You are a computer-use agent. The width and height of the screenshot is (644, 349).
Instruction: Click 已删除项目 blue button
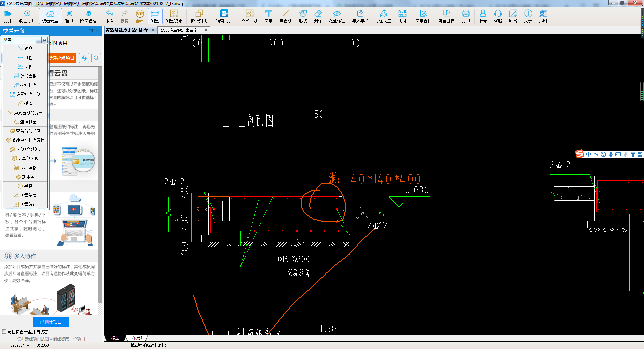(x=51, y=322)
